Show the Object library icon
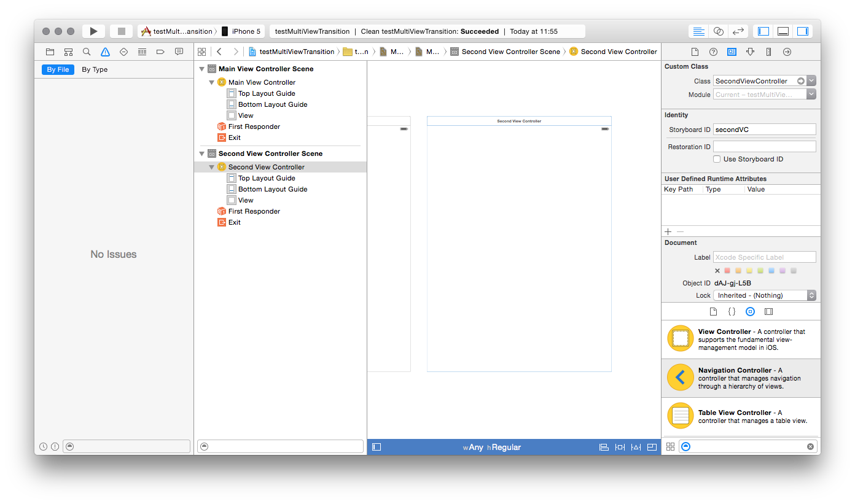 750,312
